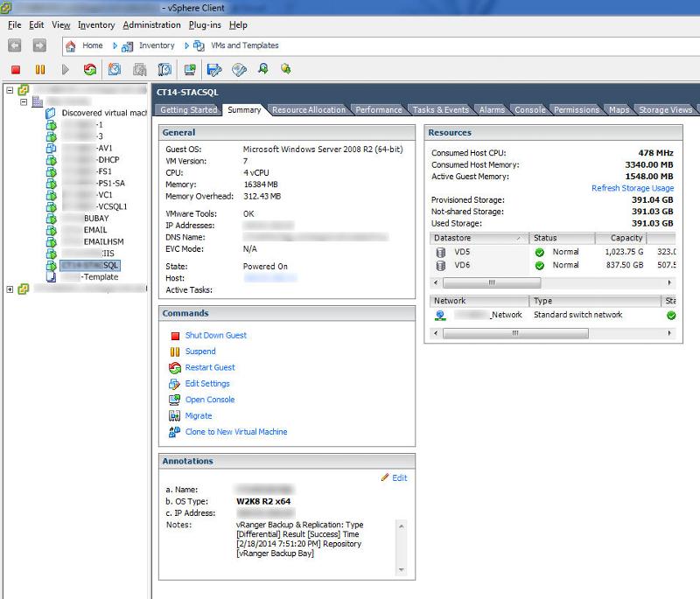Image resolution: width=700 pixels, height=599 pixels.
Task: Open Snapshot Manager toolbar icon
Action: (x=164, y=69)
